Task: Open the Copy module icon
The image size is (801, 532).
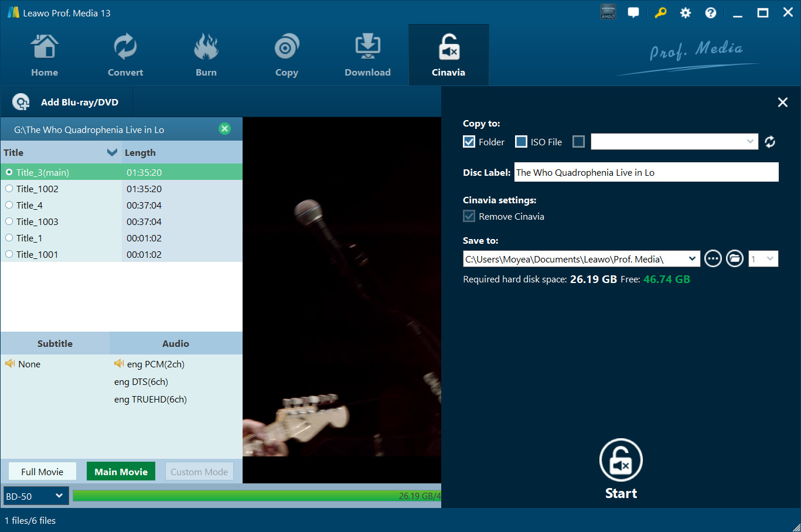Action: click(287, 47)
